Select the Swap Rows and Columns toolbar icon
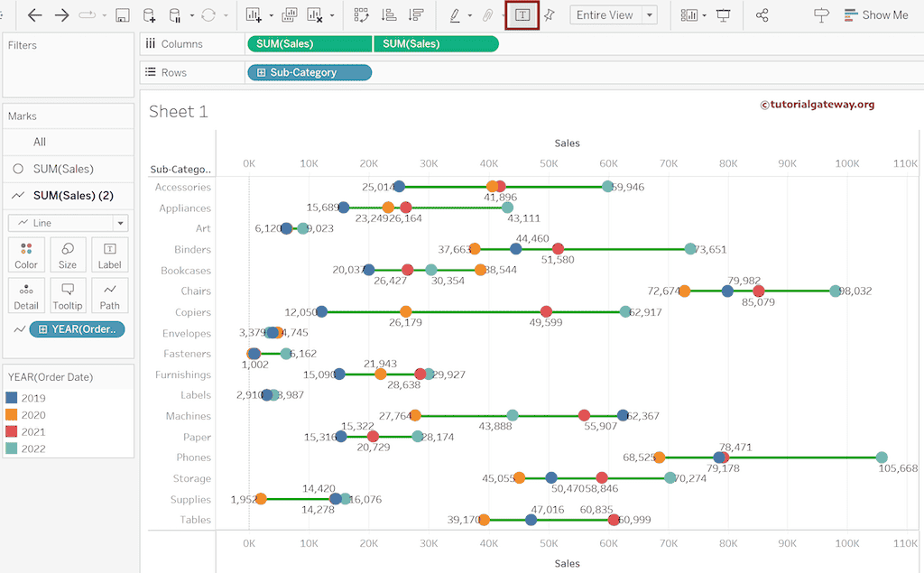The image size is (924, 573). (359, 14)
